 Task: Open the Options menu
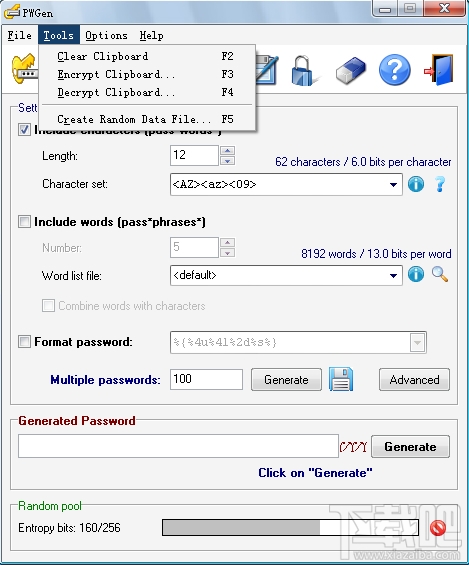click(106, 35)
